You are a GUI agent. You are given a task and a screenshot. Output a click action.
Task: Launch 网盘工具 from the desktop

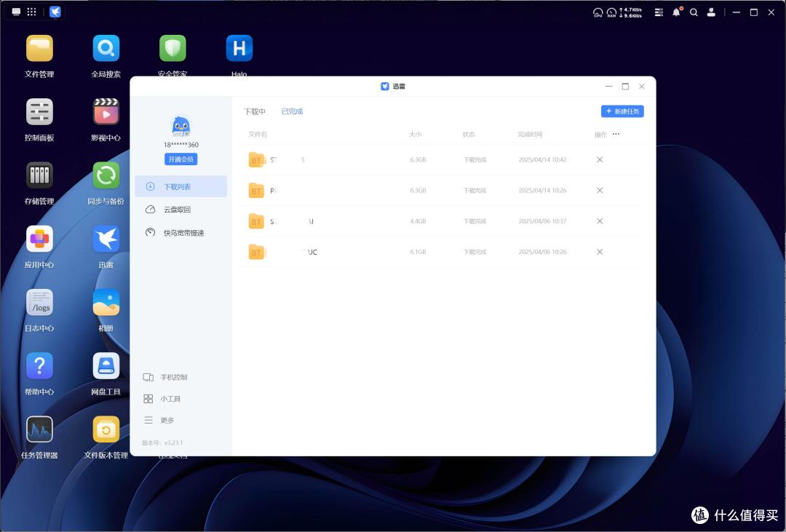click(106, 366)
